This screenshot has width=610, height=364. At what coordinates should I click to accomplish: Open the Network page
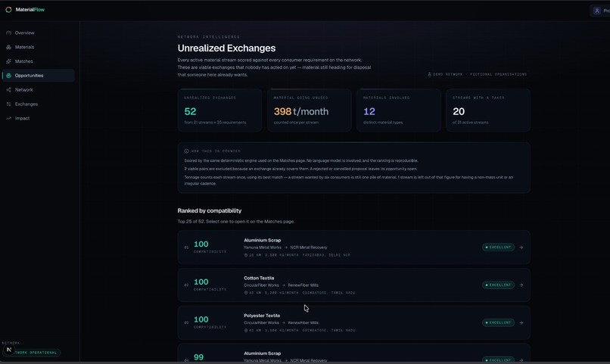click(38, 90)
